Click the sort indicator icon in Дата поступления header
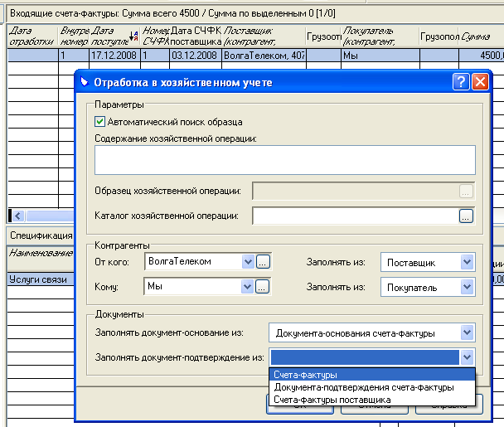This screenshot has width=504, height=427. coord(133,36)
